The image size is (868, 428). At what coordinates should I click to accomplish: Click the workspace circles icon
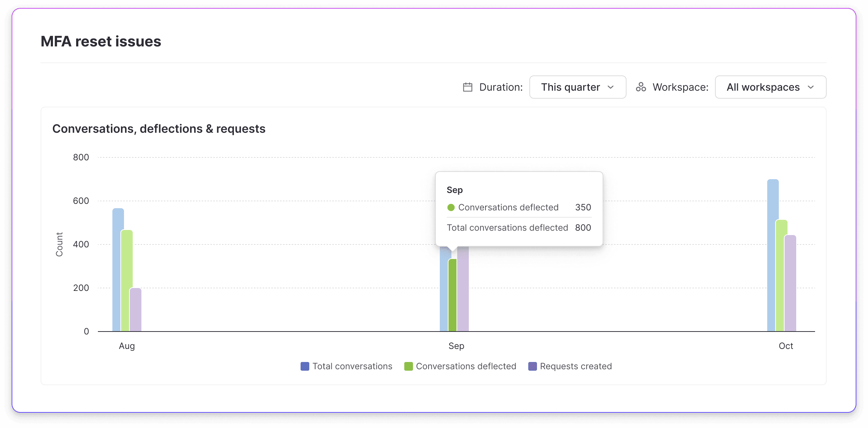pos(641,87)
